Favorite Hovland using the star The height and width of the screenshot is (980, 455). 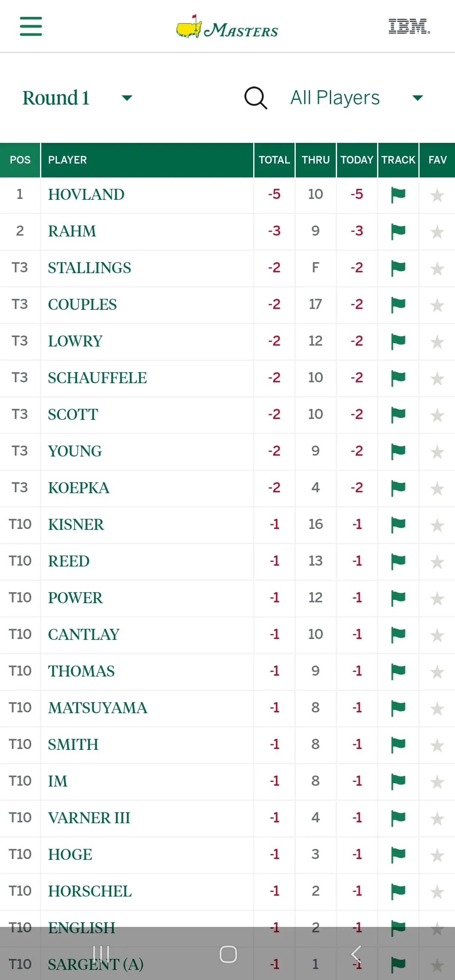(437, 195)
